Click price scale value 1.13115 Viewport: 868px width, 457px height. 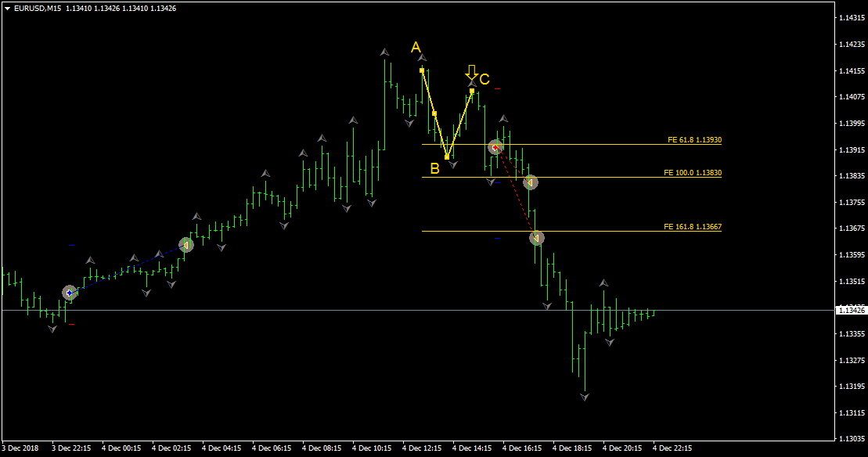[852, 413]
